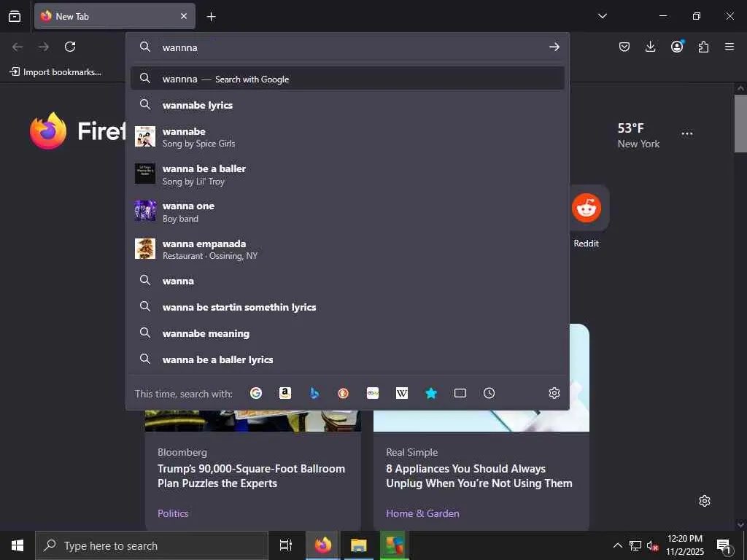Viewport: 747px width, 560px height.
Task: Choose plain 'wanna' suggestion
Action: (347, 281)
